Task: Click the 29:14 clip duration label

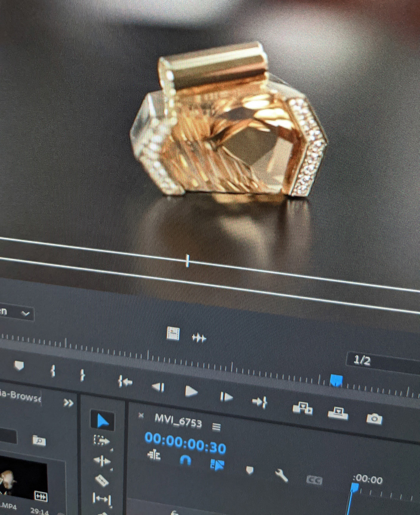Action: [39, 511]
